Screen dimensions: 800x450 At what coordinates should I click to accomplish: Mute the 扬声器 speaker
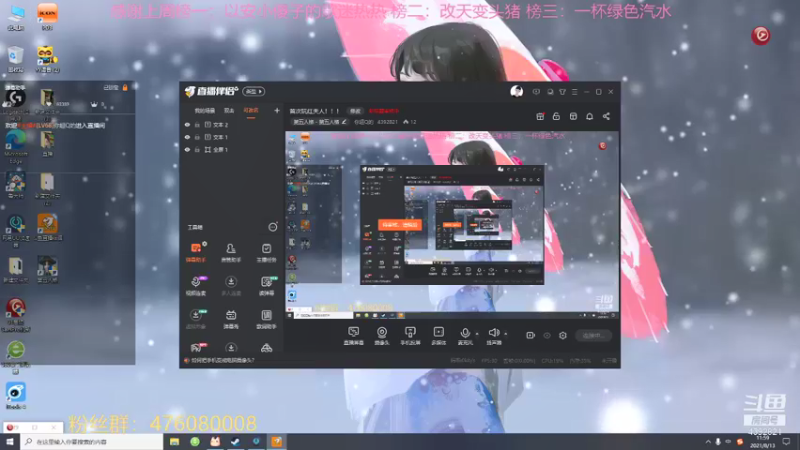click(x=493, y=336)
